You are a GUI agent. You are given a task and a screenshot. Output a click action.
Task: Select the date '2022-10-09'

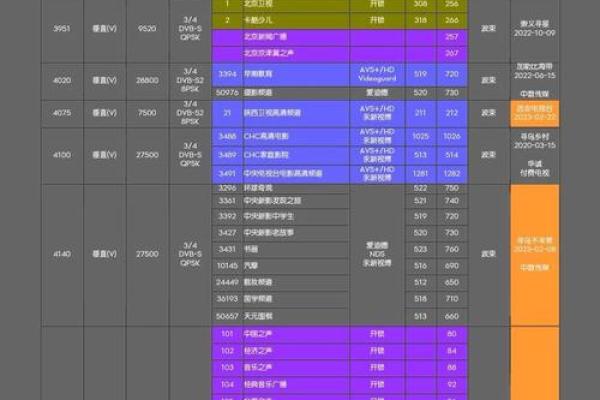point(534,33)
